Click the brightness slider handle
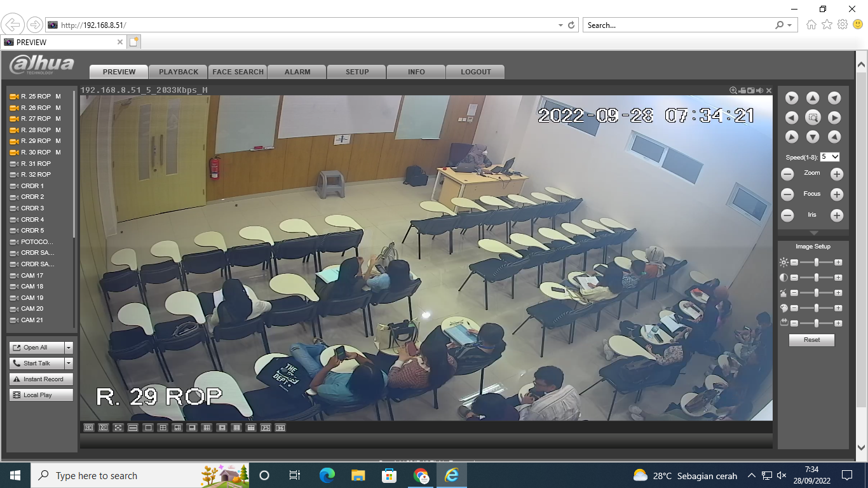Screen dimensions: 868x488 817,262
